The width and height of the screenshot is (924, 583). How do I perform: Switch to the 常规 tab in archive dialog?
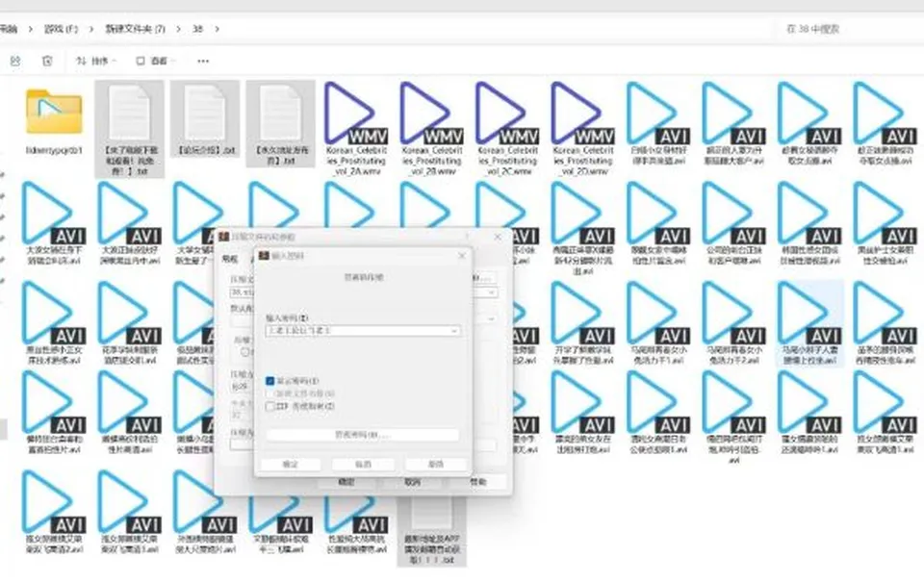[x=229, y=259]
